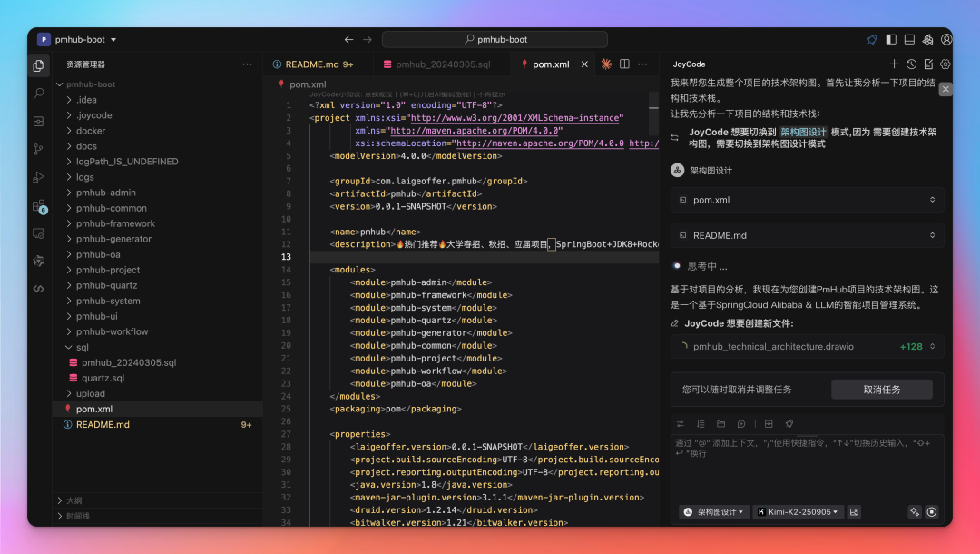980x554 pixels.
Task: Switch to the README.md editor tab
Action: [x=312, y=64]
